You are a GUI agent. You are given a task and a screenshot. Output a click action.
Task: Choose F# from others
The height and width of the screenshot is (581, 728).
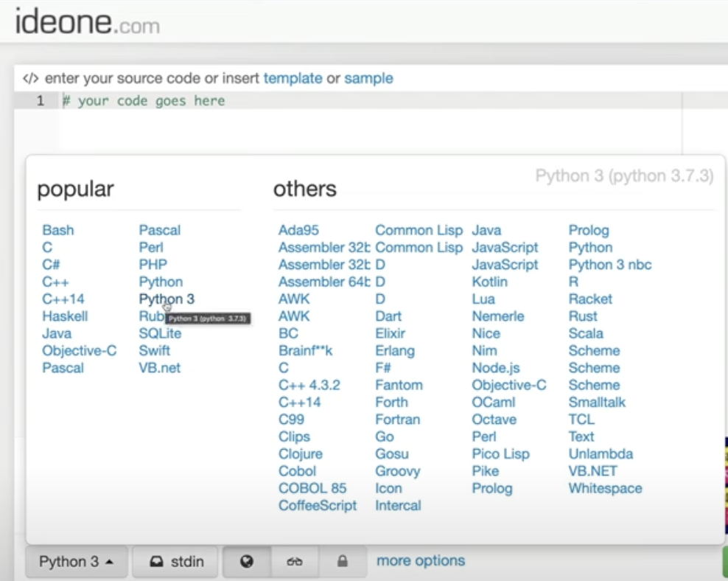pos(382,367)
